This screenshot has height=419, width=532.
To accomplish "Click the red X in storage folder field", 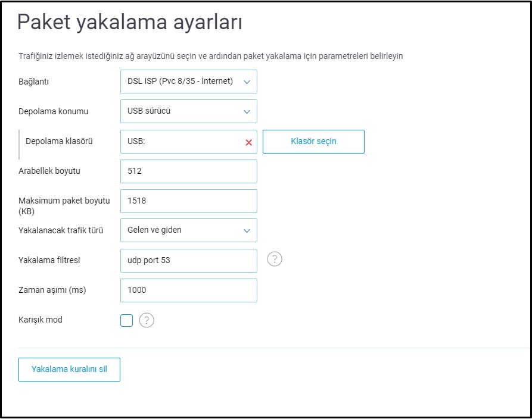I will tap(248, 142).
